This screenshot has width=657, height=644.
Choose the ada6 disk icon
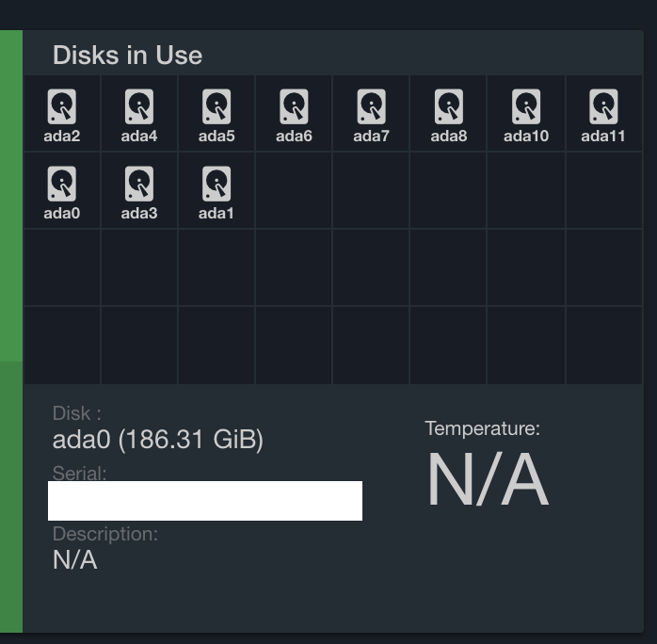point(294,106)
